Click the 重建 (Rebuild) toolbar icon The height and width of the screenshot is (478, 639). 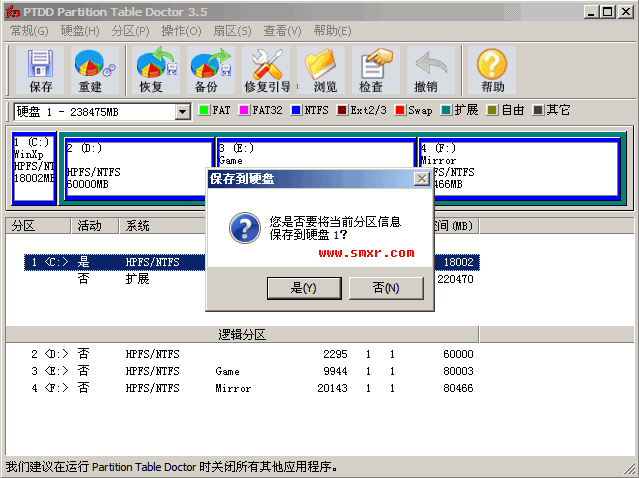[91, 70]
